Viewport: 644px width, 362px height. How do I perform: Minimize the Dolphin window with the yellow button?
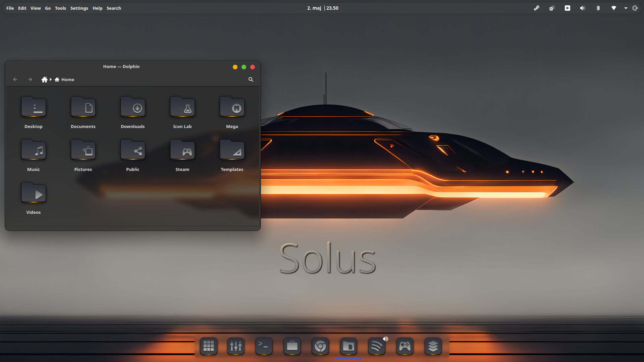(x=235, y=67)
